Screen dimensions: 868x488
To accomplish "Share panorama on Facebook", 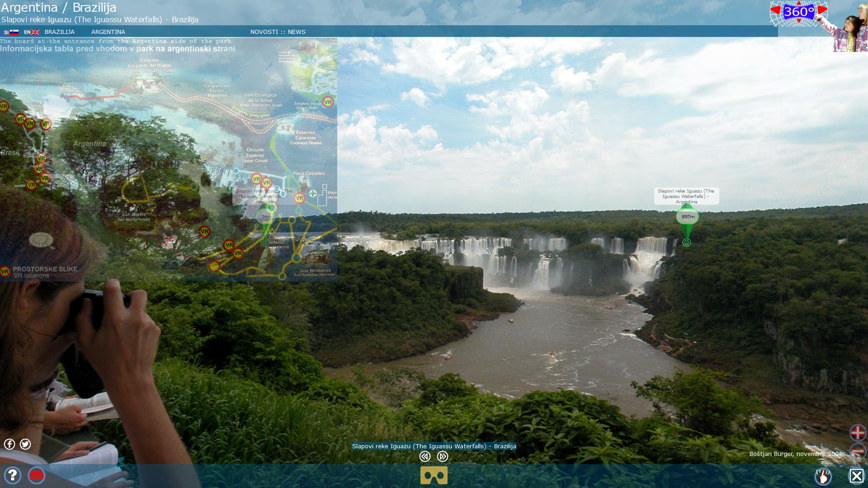I will 9,444.
